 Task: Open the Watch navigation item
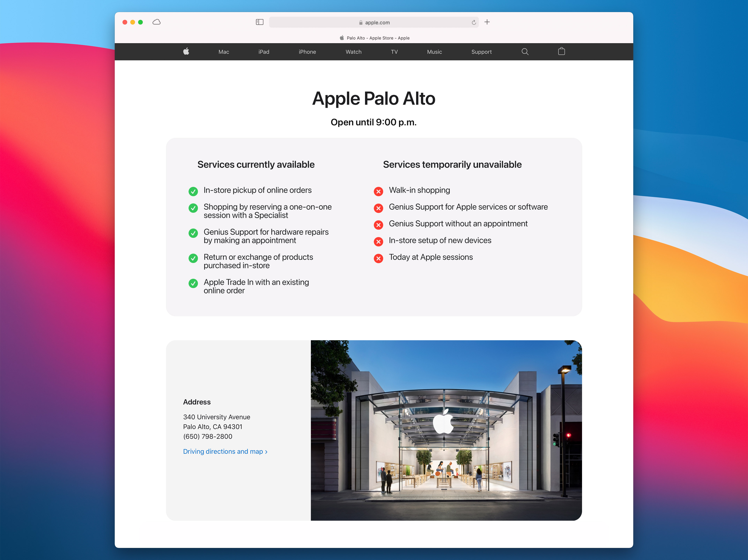(353, 52)
